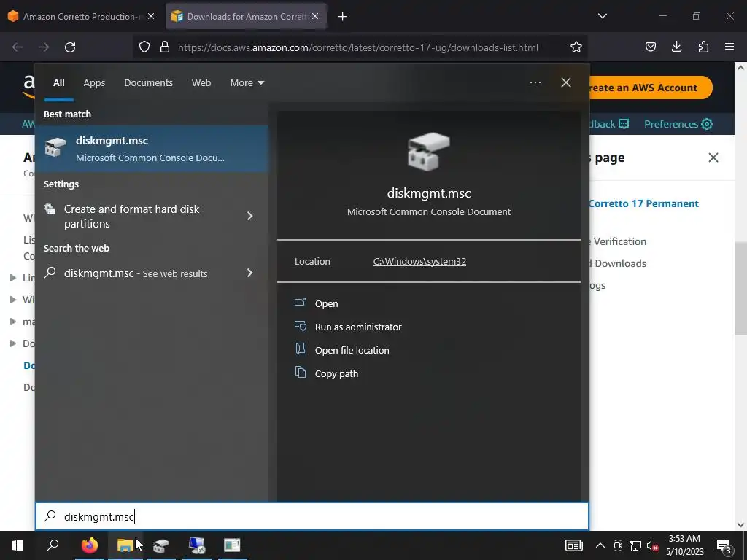Click the network tray icon
Viewport: 747px width, 560px height.
coord(635,545)
